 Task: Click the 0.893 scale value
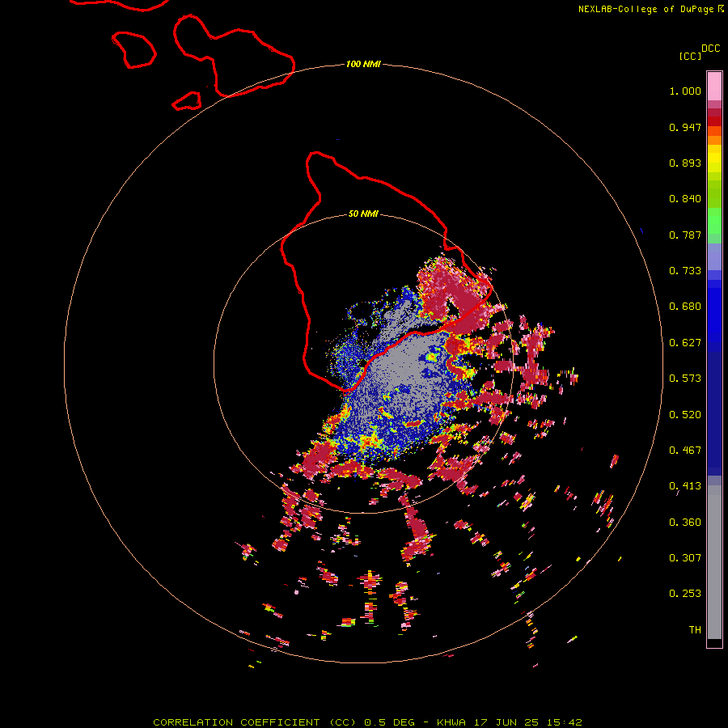[x=685, y=163]
